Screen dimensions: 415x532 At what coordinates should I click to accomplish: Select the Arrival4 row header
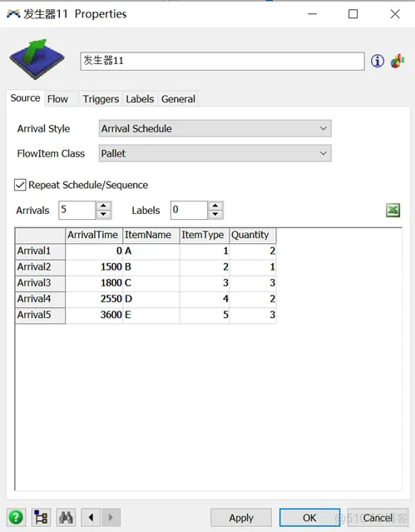[x=40, y=299]
